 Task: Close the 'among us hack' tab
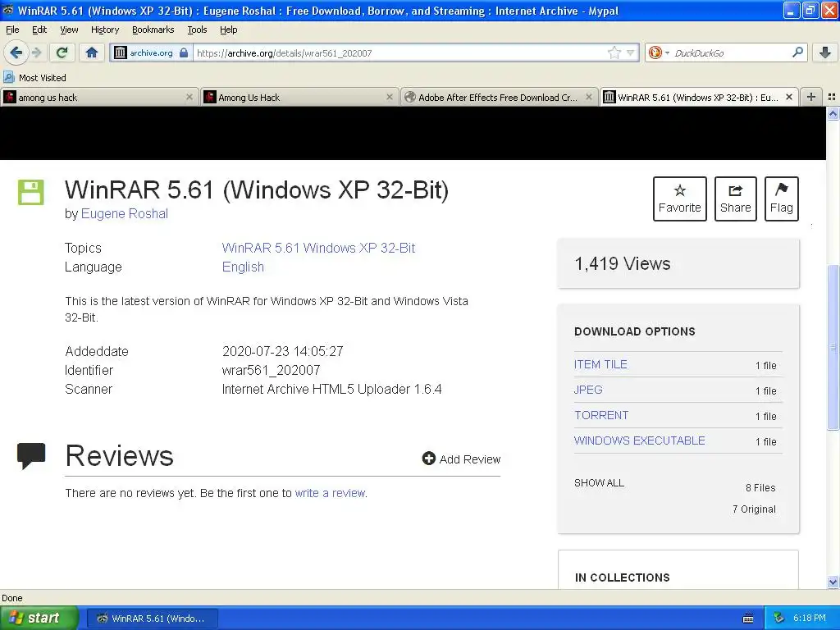tap(189, 97)
